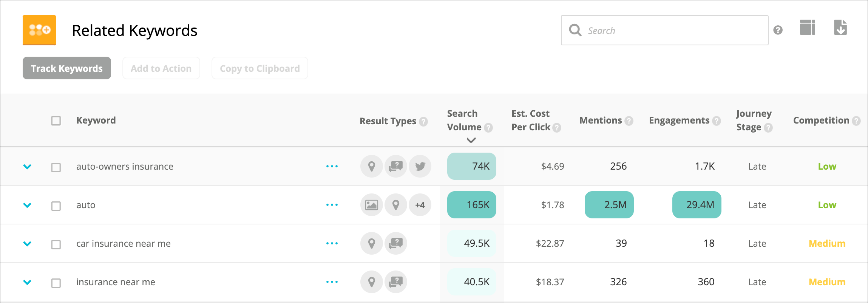Click Q&A bubble icon for auto-owners insurance
This screenshot has height=303, width=868.
pyautogui.click(x=396, y=166)
